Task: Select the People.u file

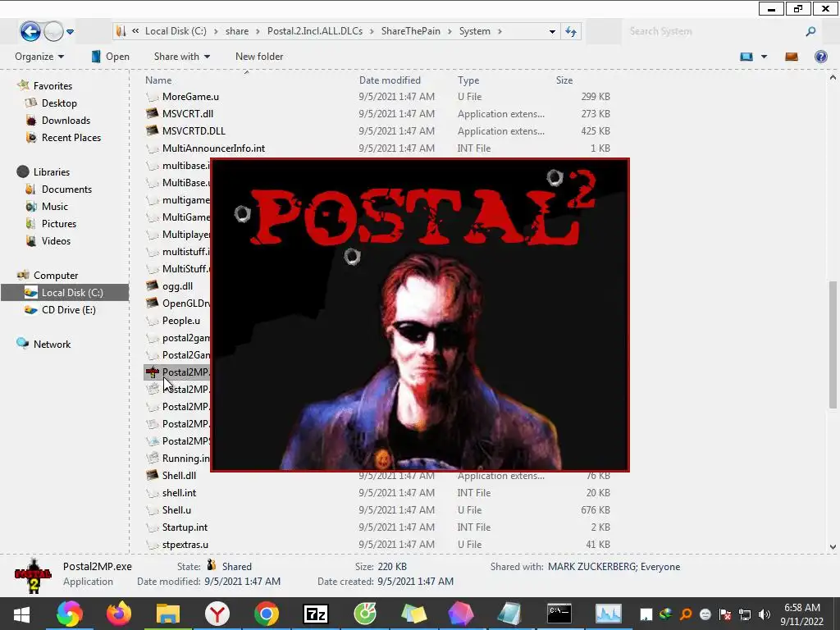Action: (x=181, y=321)
